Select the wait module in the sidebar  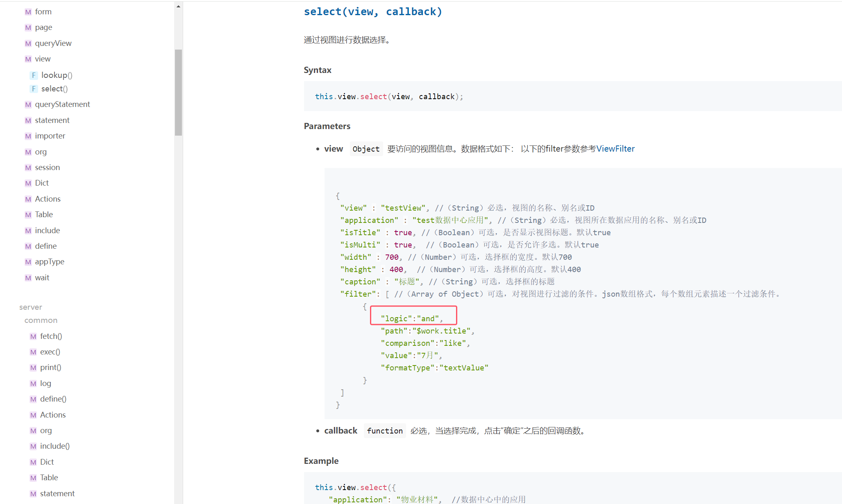point(42,278)
